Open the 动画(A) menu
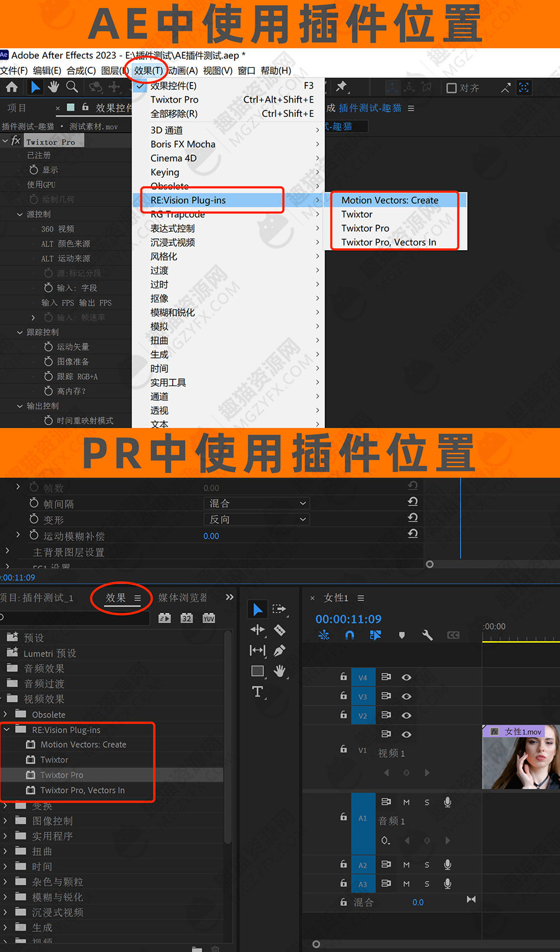The image size is (560, 952). click(x=183, y=70)
